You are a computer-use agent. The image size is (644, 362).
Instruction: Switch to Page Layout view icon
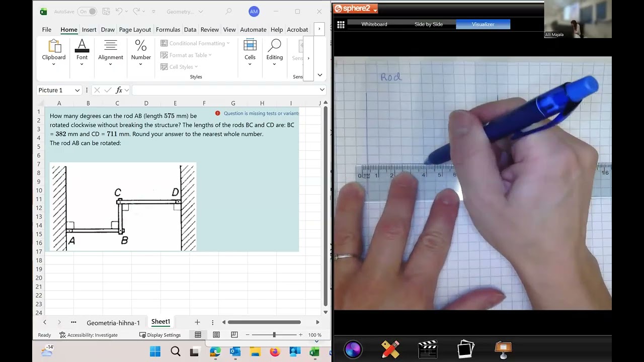point(216,335)
